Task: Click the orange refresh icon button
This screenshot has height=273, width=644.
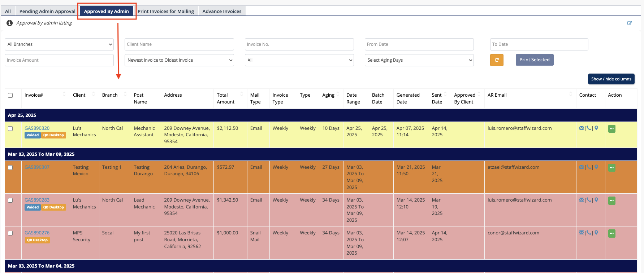Action: [496, 60]
